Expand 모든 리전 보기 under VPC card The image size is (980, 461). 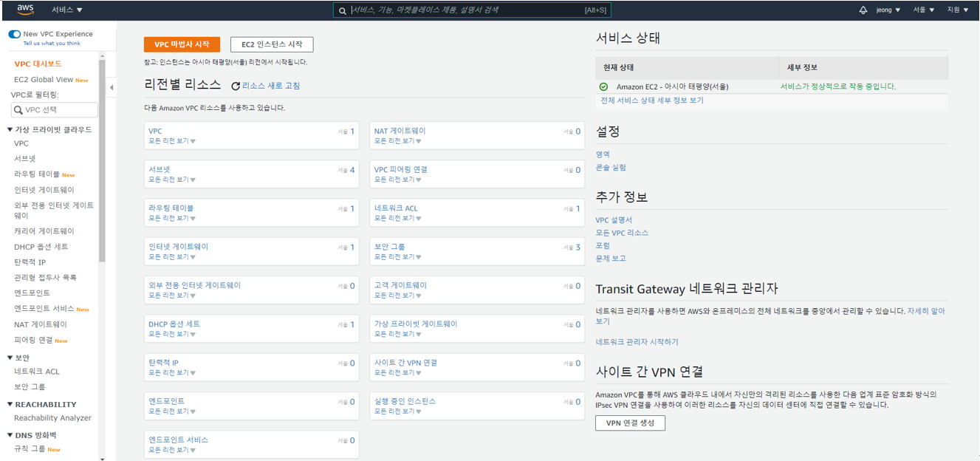[172, 140]
